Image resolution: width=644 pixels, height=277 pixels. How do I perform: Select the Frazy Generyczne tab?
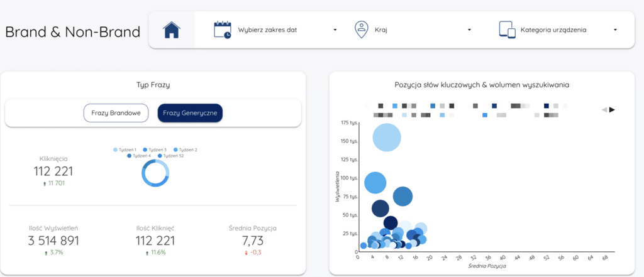[191, 113]
